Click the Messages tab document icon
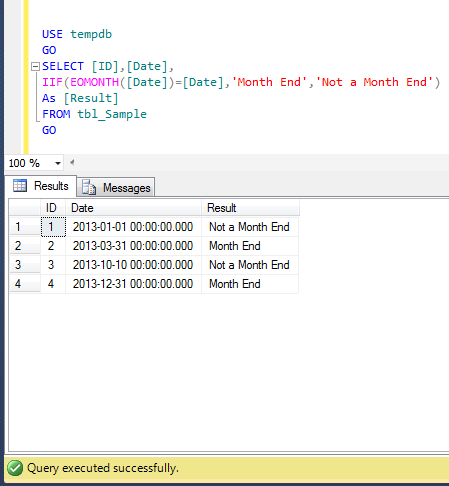This screenshot has height=486, width=449. [x=89, y=187]
